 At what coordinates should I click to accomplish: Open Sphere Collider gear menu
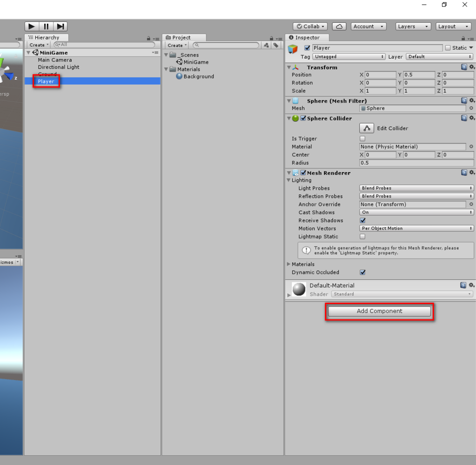pos(472,118)
